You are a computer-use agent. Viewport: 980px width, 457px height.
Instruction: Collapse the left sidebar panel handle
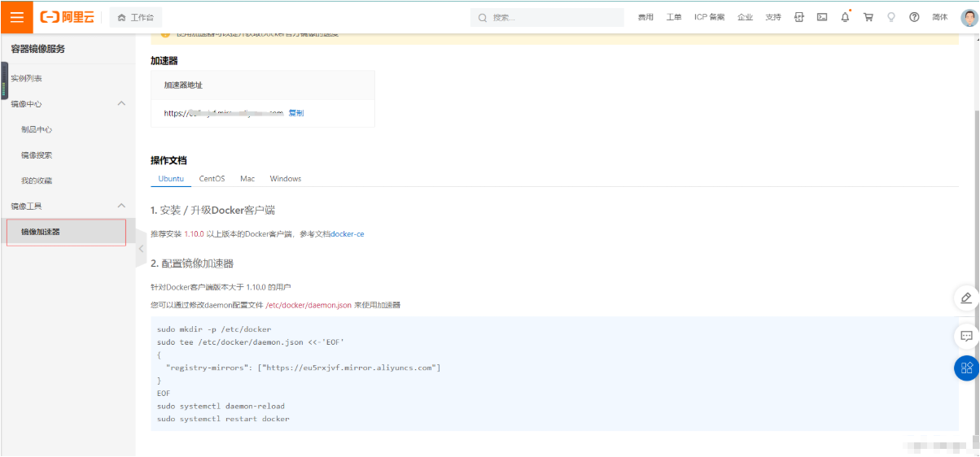click(140, 249)
